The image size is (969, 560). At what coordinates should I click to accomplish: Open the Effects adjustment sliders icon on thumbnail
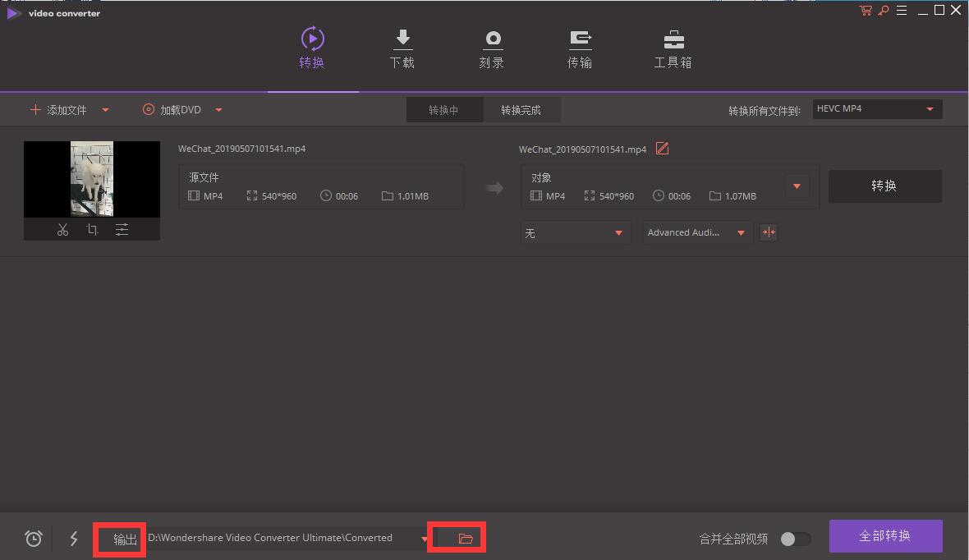pos(122,229)
